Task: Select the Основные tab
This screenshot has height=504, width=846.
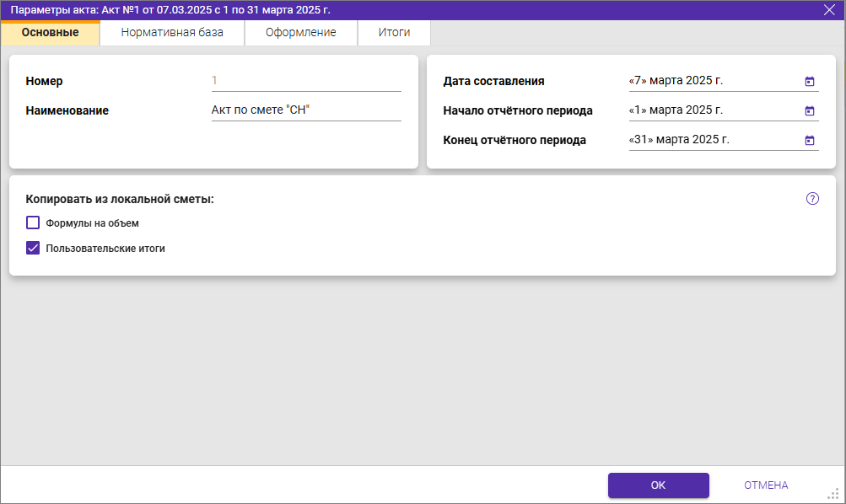Action: point(51,33)
